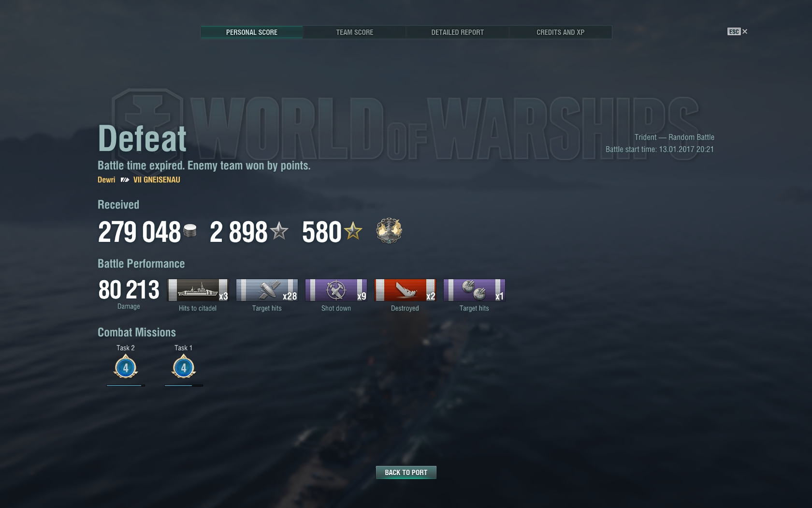Click the Shot down x9 ribbon

[336, 290]
